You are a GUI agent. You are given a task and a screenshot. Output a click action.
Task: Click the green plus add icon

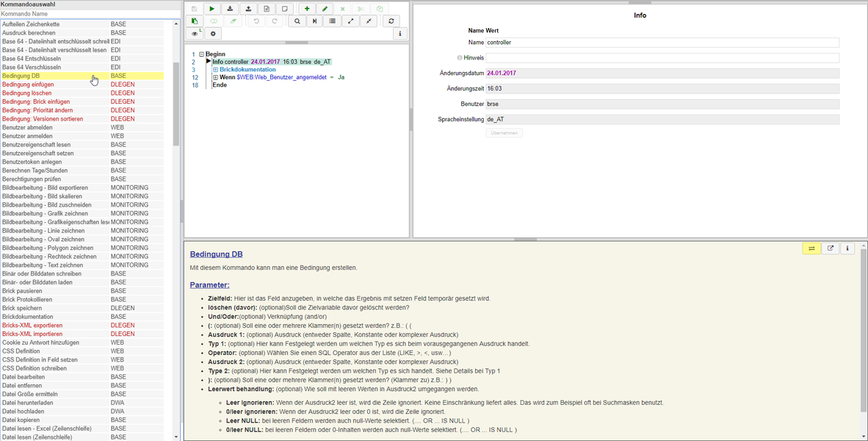pyautogui.click(x=307, y=9)
